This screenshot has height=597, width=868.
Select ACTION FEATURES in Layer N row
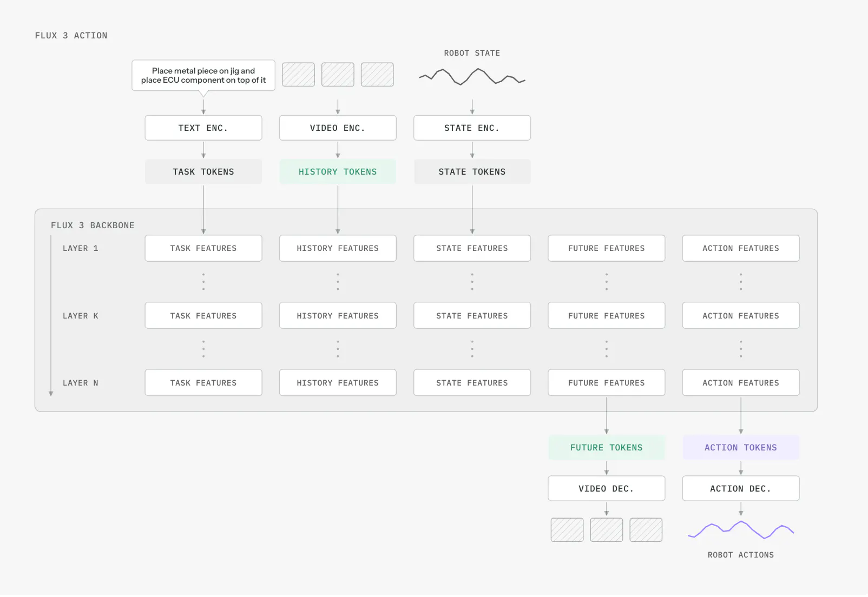coord(741,383)
